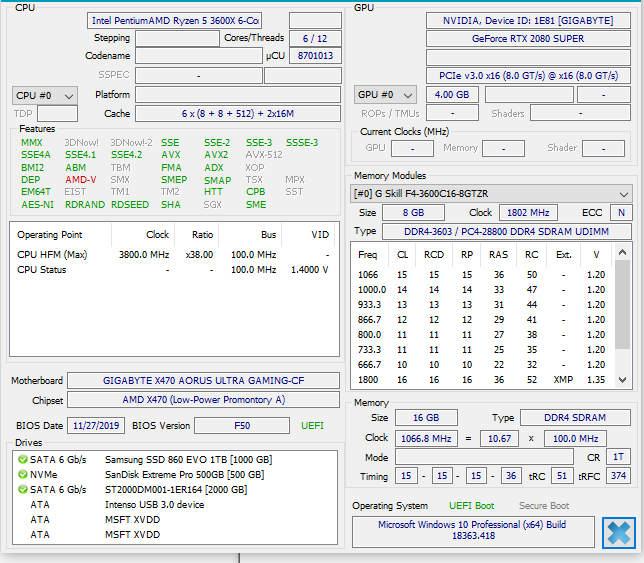Select the Intenso USB 3.0 device row
644x563 pixels.
(x=175, y=505)
